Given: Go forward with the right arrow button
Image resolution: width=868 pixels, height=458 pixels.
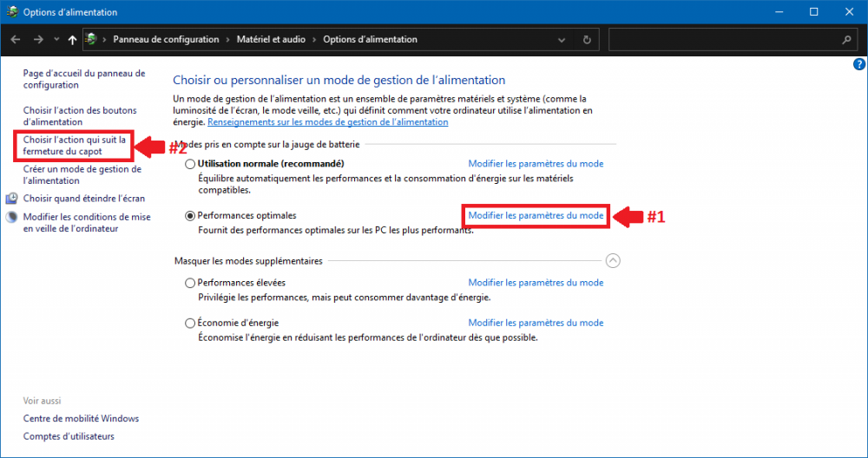Looking at the screenshot, I should [x=38, y=40].
